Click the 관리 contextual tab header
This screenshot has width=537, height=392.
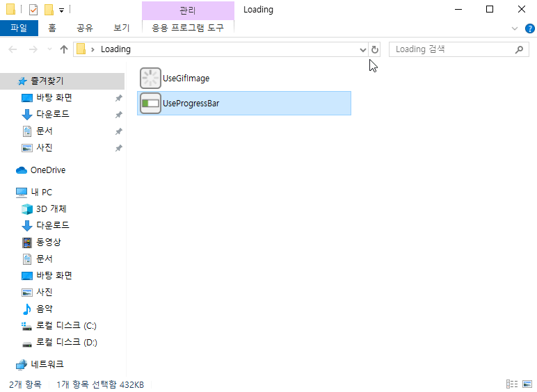point(188,10)
